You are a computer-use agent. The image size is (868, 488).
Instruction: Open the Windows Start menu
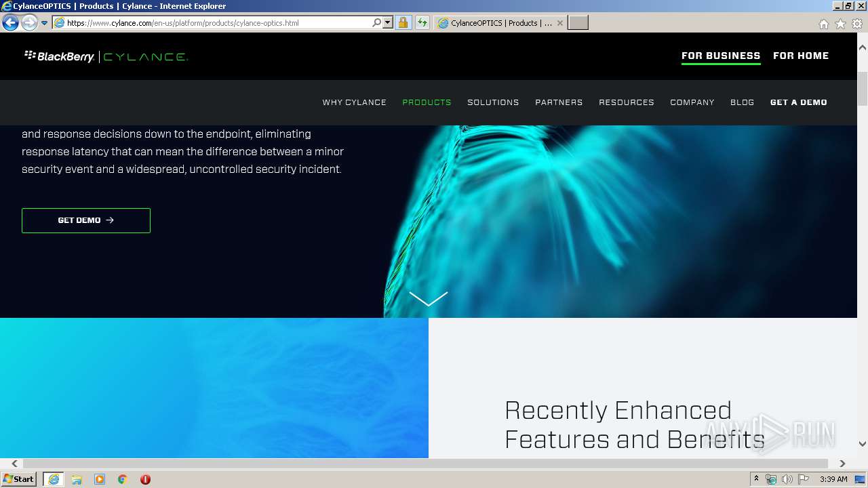19,479
